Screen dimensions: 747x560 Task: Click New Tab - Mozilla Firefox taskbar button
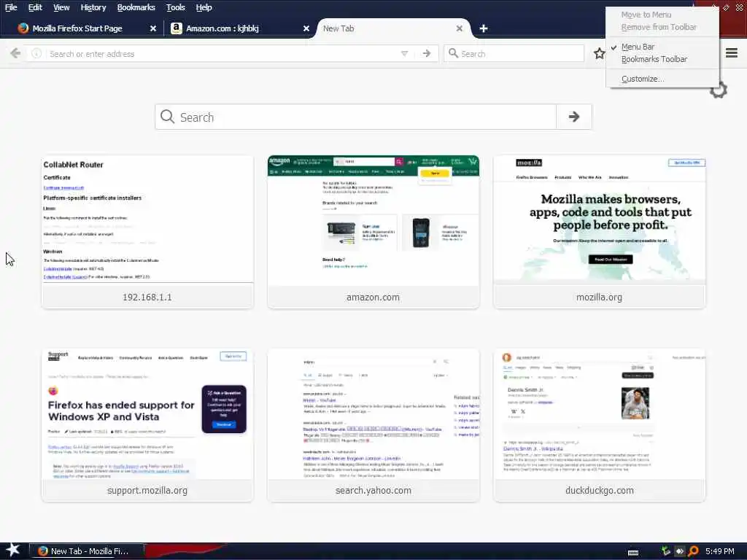click(87, 551)
